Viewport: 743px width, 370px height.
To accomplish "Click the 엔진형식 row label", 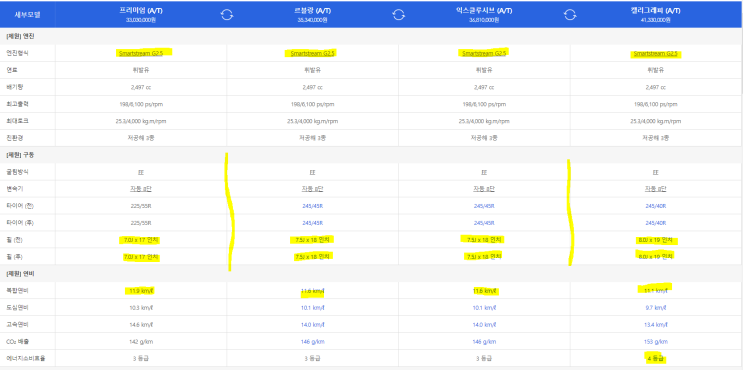I will coord(17,53).
